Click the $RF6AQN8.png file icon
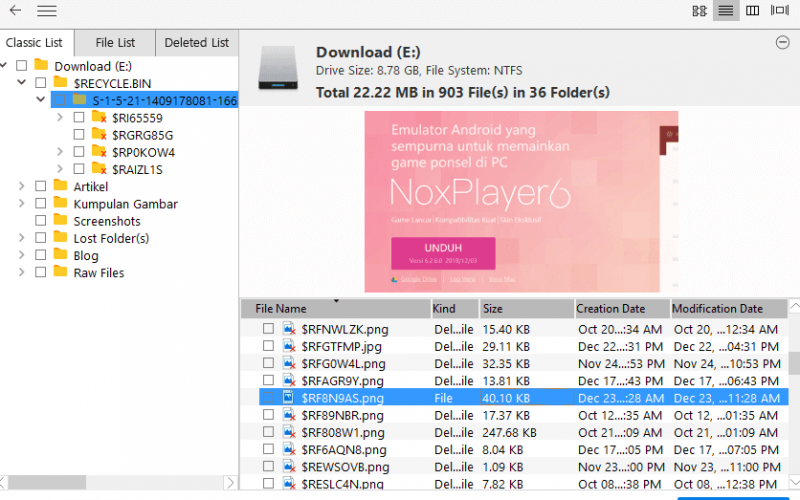This screenshot has height=500, width=800. (289, 449)
